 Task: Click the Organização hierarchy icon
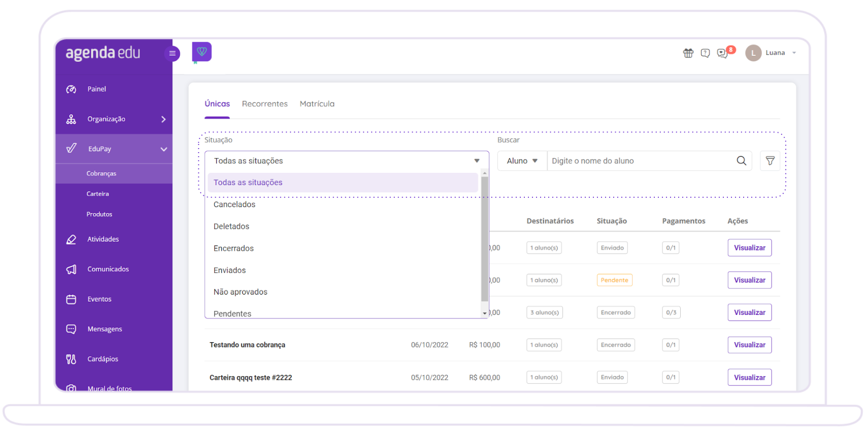(x=71, y=119)
